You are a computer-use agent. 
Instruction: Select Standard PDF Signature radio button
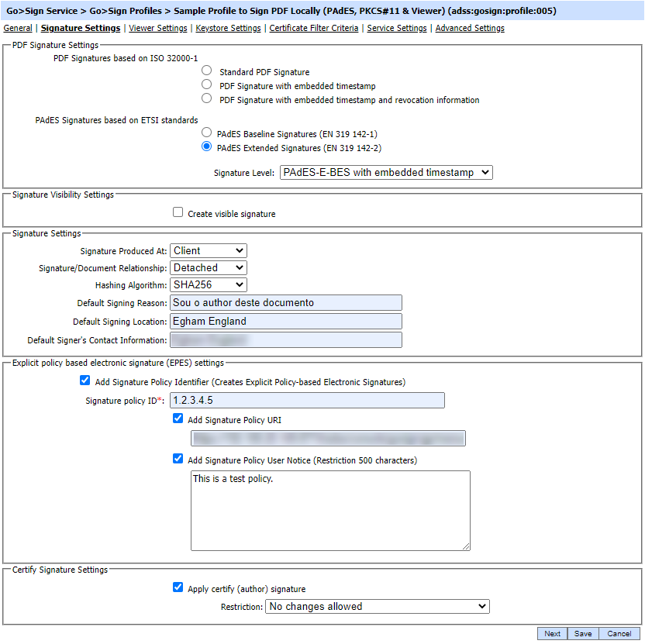(206, 71)
